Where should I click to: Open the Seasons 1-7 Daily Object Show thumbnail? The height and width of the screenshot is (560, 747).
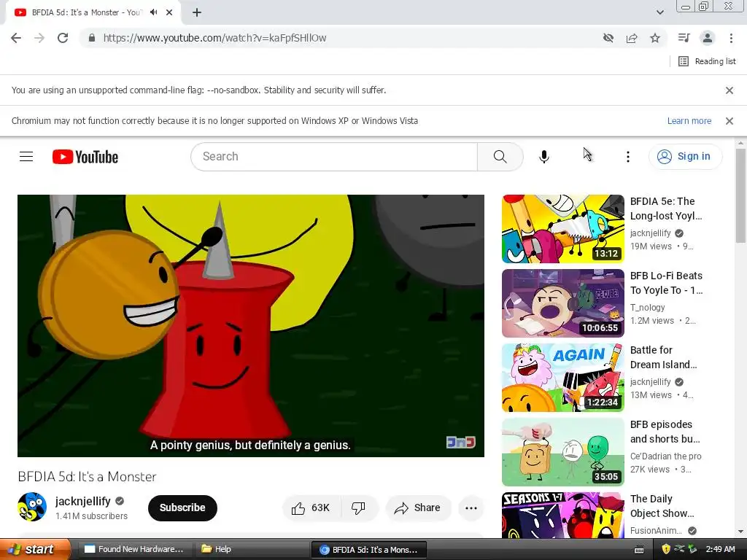point(562,516)
